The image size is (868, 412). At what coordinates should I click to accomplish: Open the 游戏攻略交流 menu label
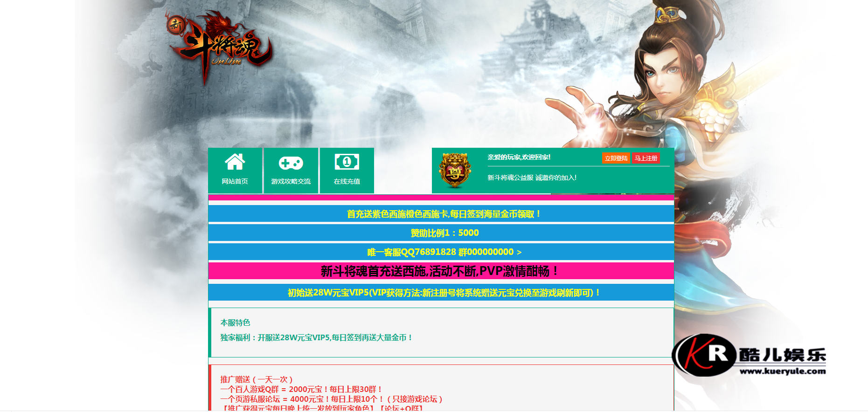[x=291, y=181]
